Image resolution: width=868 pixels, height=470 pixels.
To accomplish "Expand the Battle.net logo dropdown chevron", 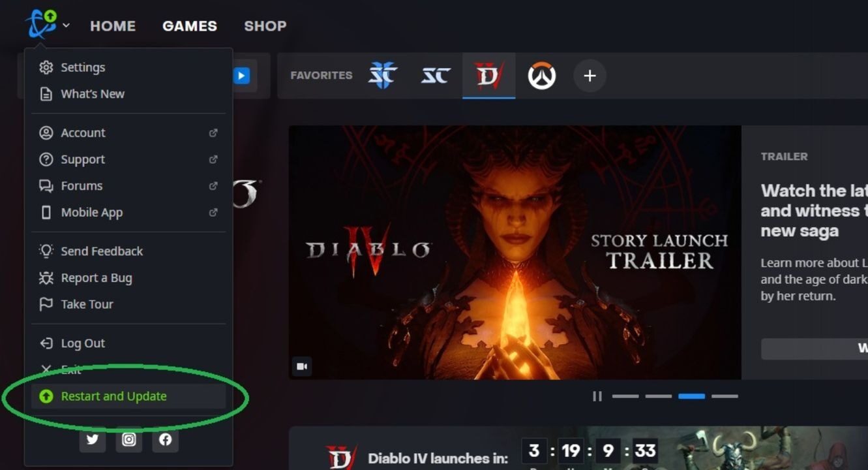I will tap(66, 26).
